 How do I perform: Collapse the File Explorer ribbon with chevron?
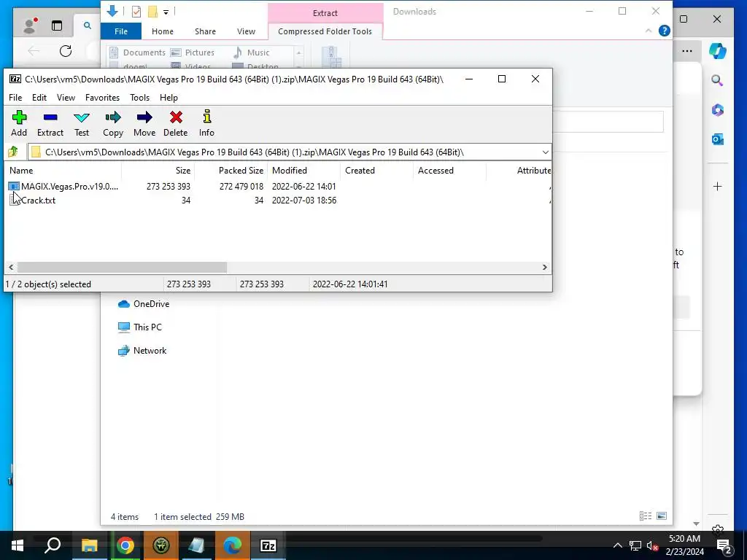pyautogui.click(x=649, y=31)
